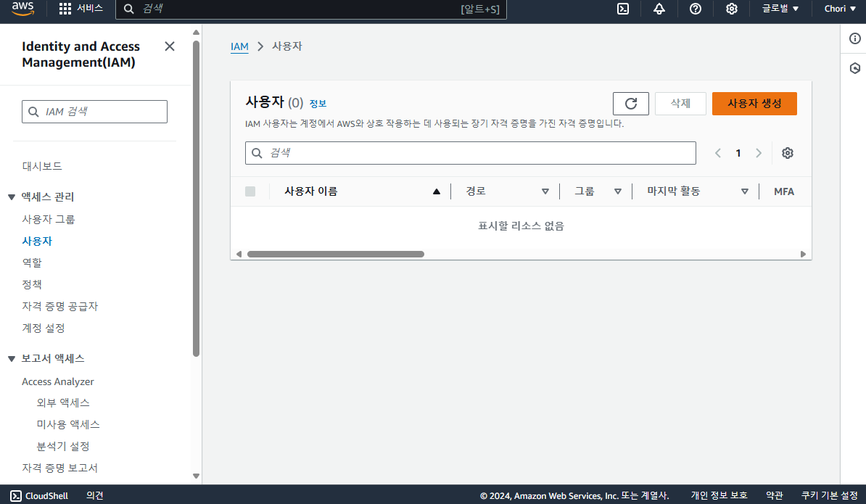Screen dimensions: 866x504
Task: Focus the IAM 검색 field
Action: (x=94, y=112)
